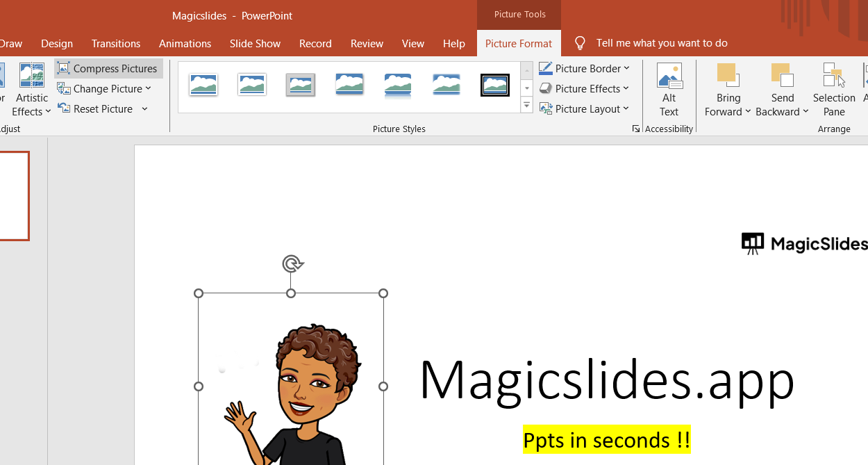Switch to the Draw tab
This screenshot has height=465, width=868.
[11, 43]
